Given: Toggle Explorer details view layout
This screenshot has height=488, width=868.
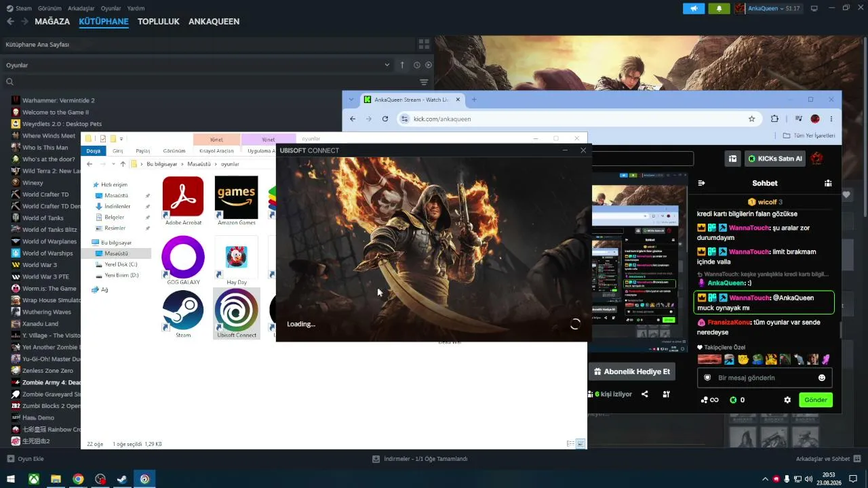Looking at the screenshot, I should (570, 444).
